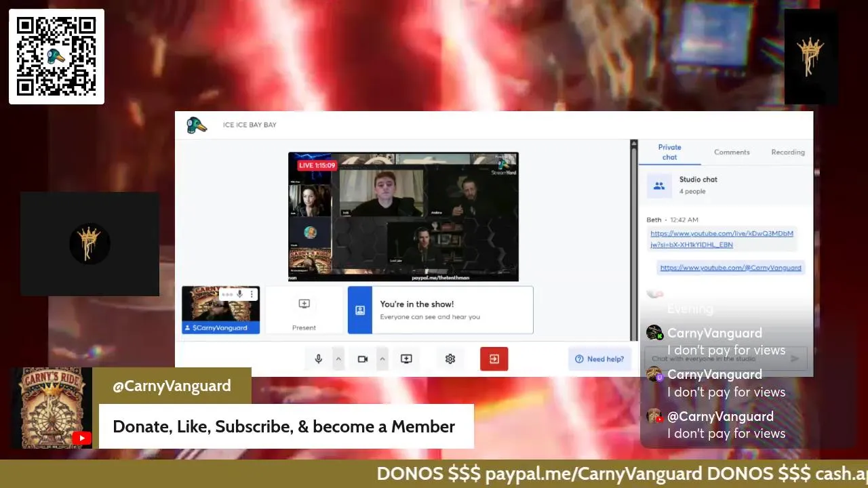Click the Donate, Like, Subscribe banner text

283,427
